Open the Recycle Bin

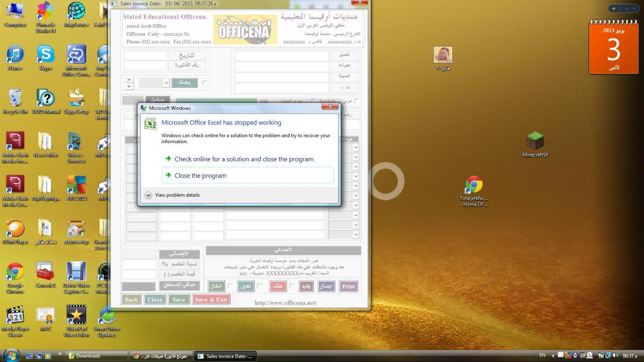(15, 101)
